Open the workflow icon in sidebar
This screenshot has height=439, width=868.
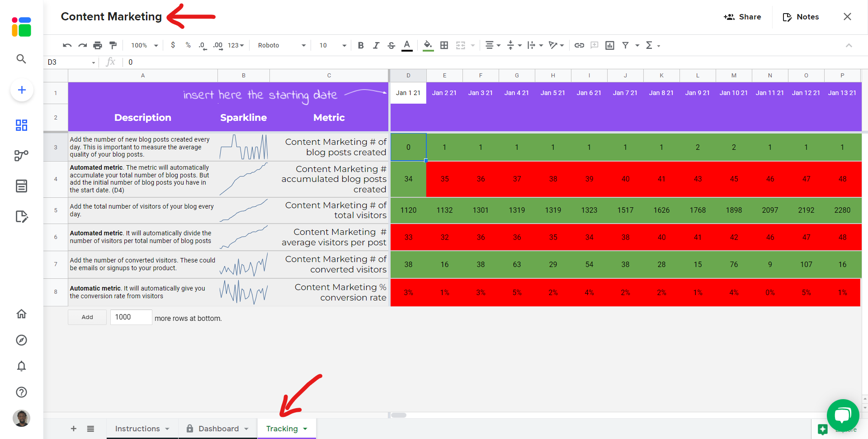coord(21,156)
